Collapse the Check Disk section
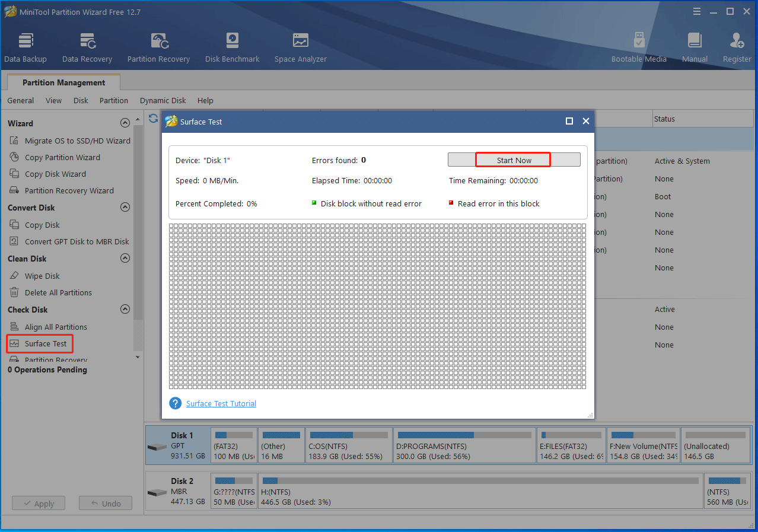This screenshot has height=532, width=758. pyautogui.click(x=125, y=309)
